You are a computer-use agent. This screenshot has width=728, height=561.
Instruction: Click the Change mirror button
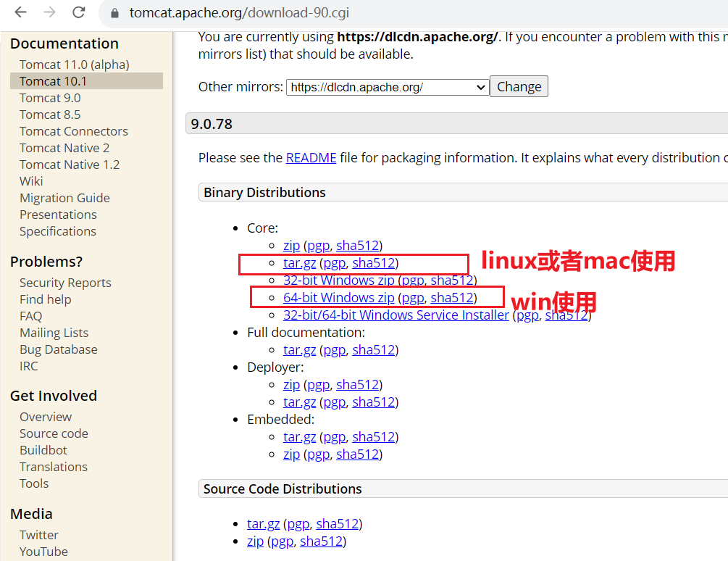click(x=519, y=87)
